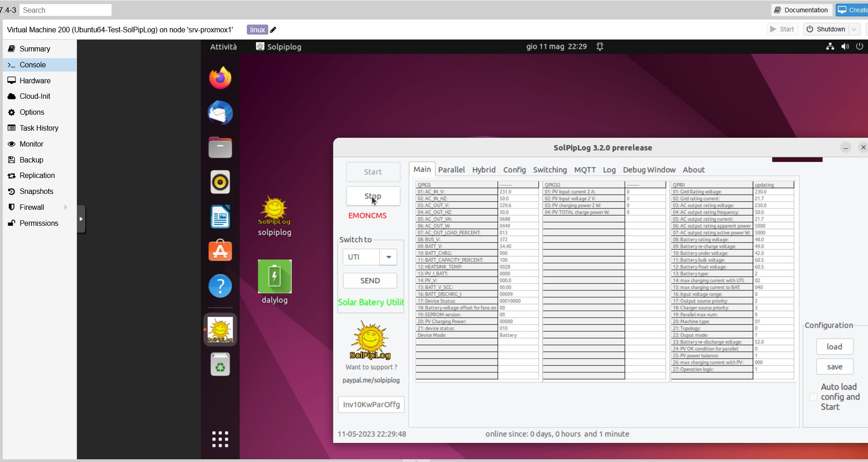Click the load configuration button
Image resolution: width=868 pixels, height=462 pixels.
tap(834, 347)
